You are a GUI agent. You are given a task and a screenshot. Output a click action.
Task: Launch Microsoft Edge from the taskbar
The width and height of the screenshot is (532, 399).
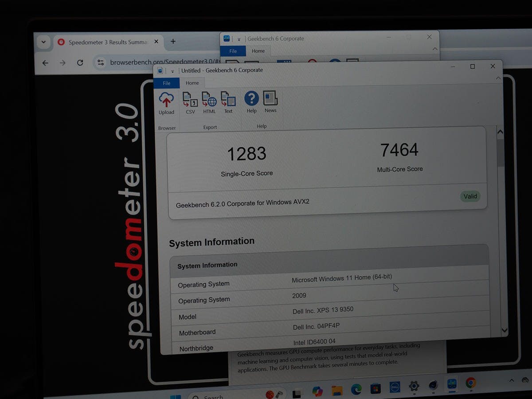tap(356, 390)
